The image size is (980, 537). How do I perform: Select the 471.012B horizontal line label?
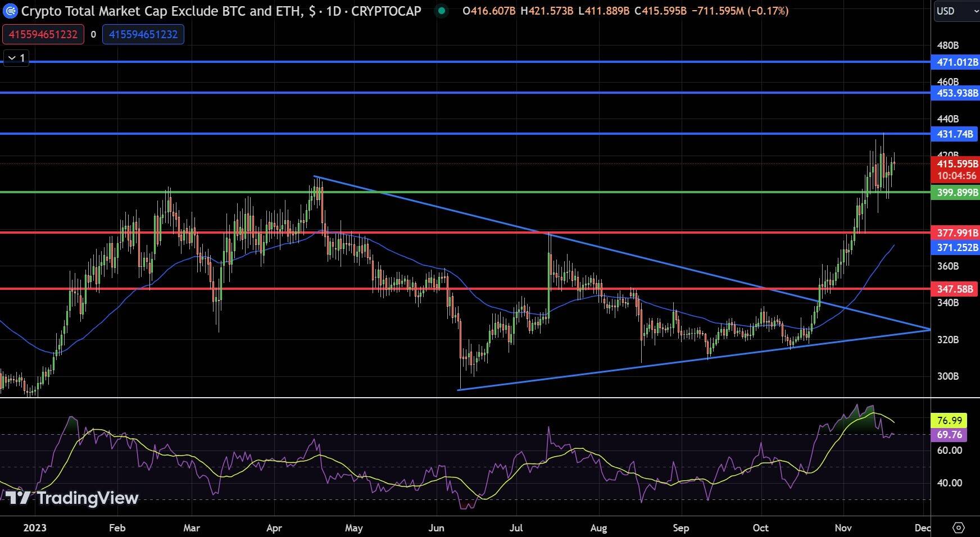click(957, 62)
